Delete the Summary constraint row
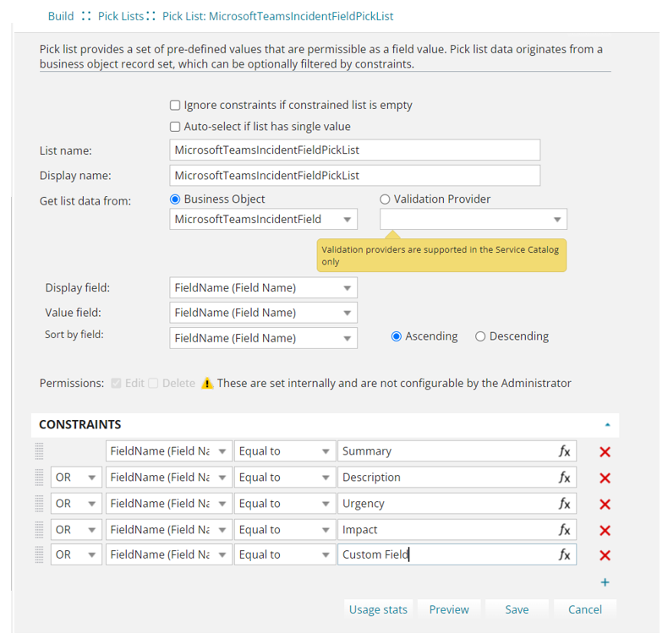The width and height of the screenshot is (668, 644). pyautogui.click(x=605, y=452)
